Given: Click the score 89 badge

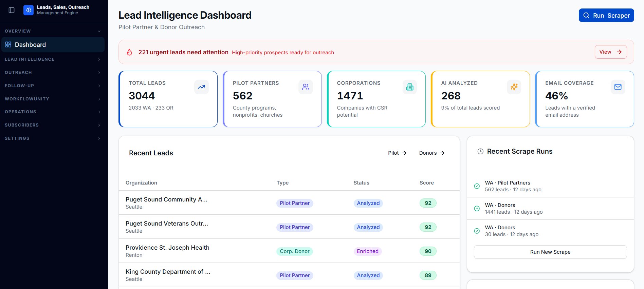Looking at the screenshot, I should pyautogui.click(x=428, y=275).
